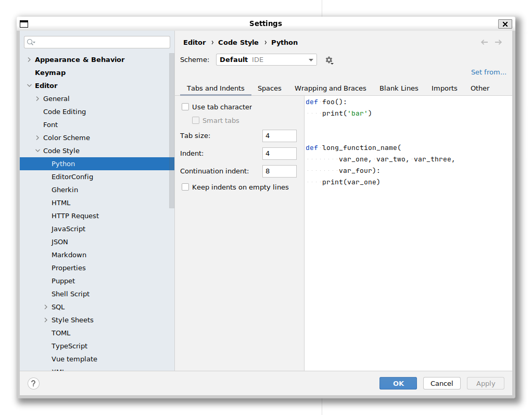Click the Indent value field

tap(279, 154)
